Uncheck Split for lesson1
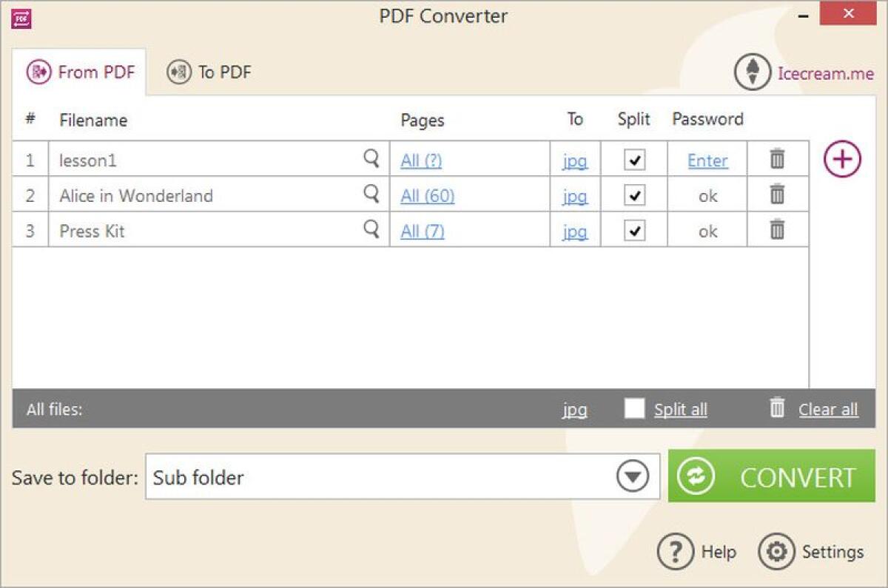Viewport: 888px width, 588px height. click(x=633, y=159)
